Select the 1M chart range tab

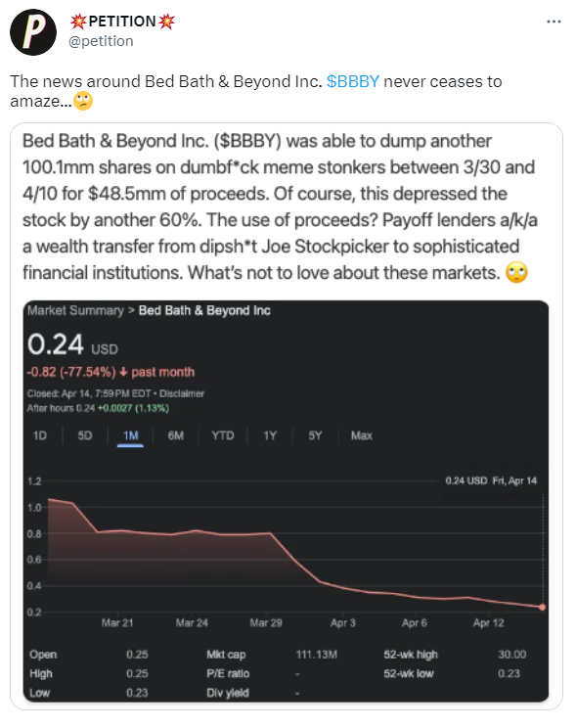pos(130,435)
